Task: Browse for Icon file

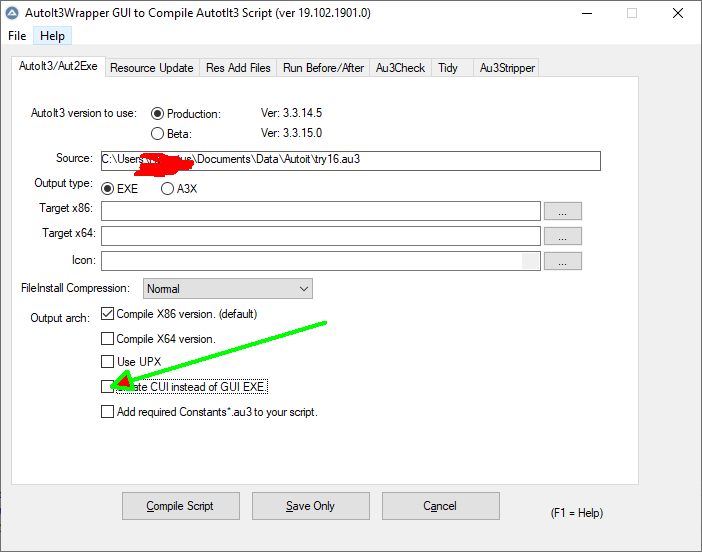Action: click(563, 261)
